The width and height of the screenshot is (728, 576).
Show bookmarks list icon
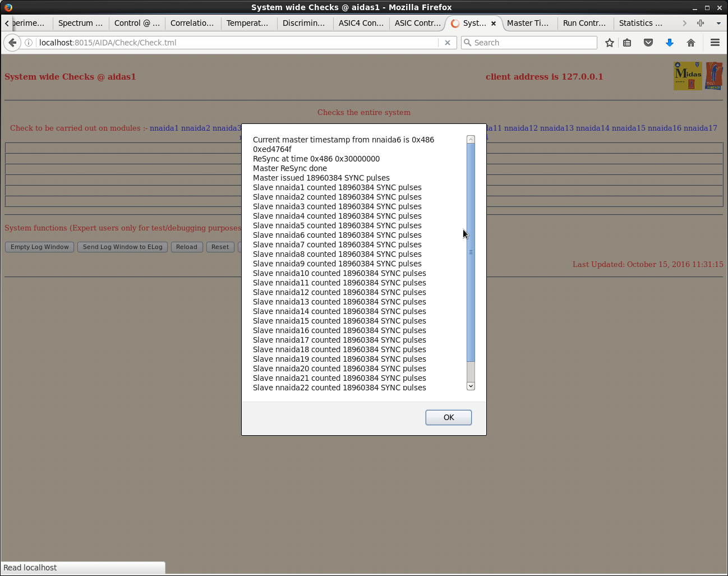click(627, 43)
